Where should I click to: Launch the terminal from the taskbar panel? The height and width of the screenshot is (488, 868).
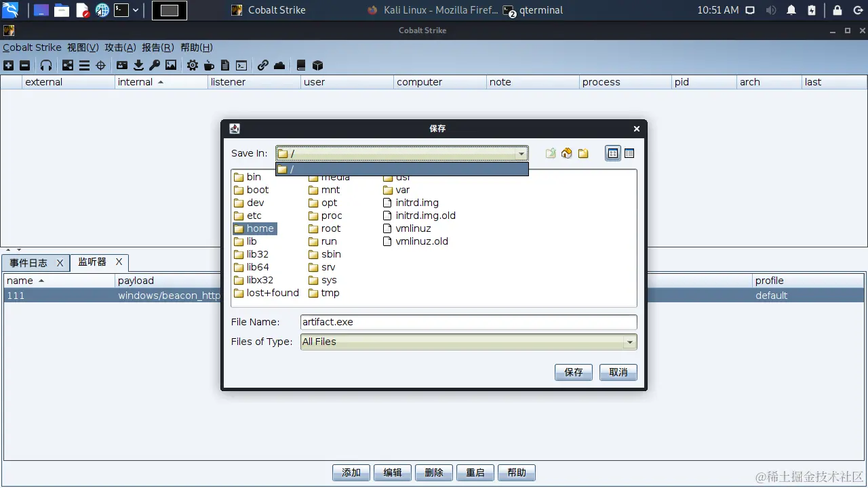tap(121, 10)
